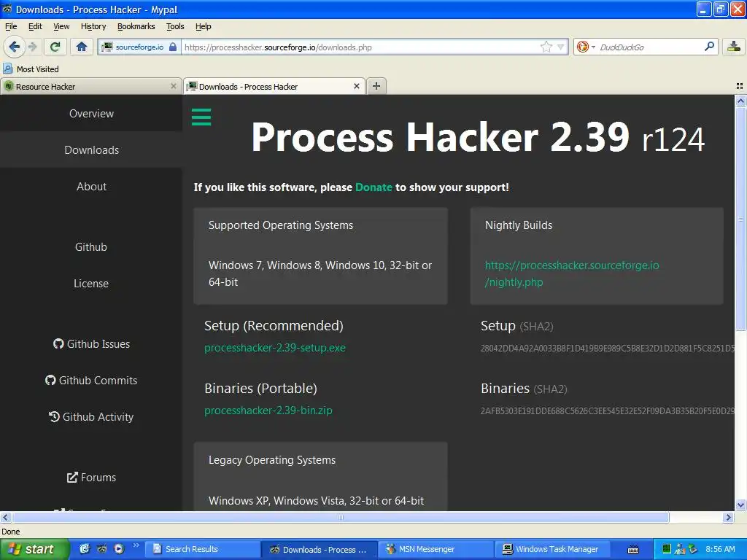The image size is (747, 560).
Task: Open the Overview sidebar page
Action: click(91, 113)
